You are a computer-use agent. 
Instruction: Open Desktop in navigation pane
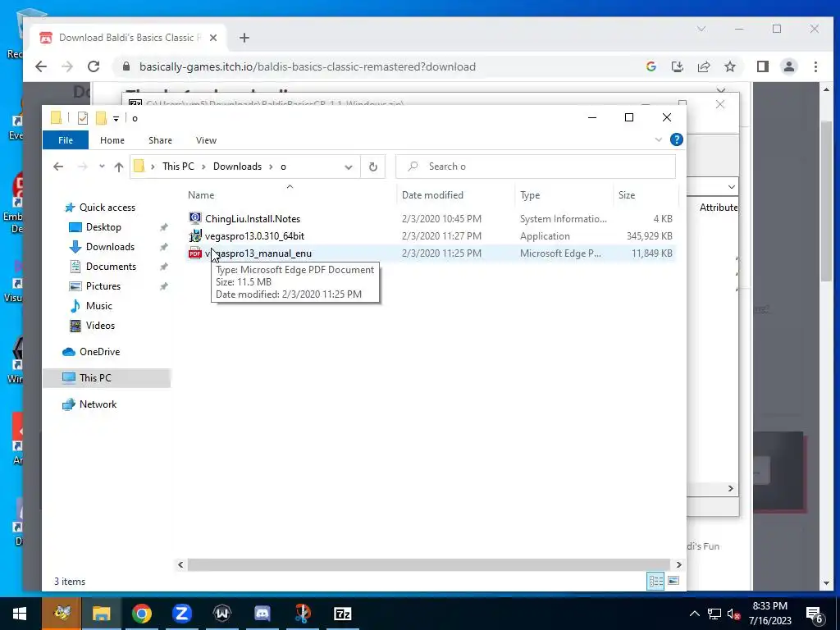tap(103, 227)
